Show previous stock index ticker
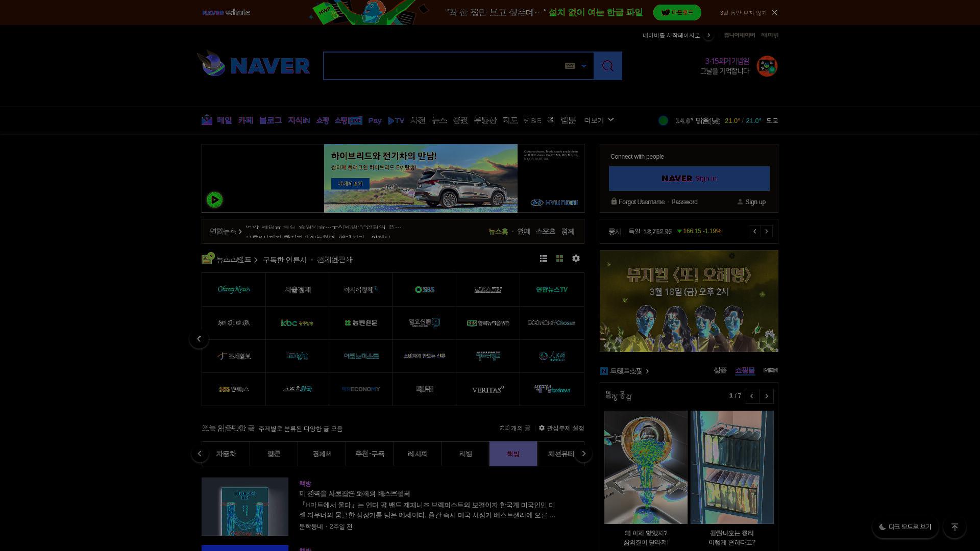 coord(755,231)
